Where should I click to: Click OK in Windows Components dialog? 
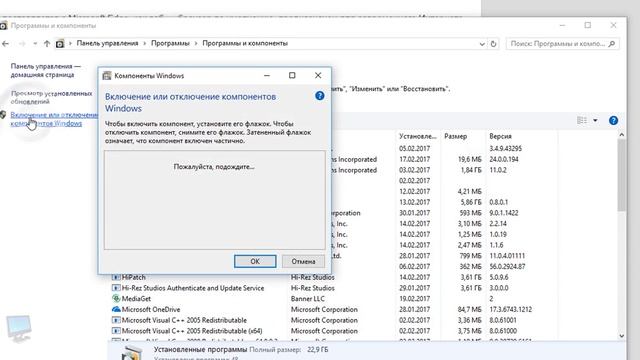point(255,261)
